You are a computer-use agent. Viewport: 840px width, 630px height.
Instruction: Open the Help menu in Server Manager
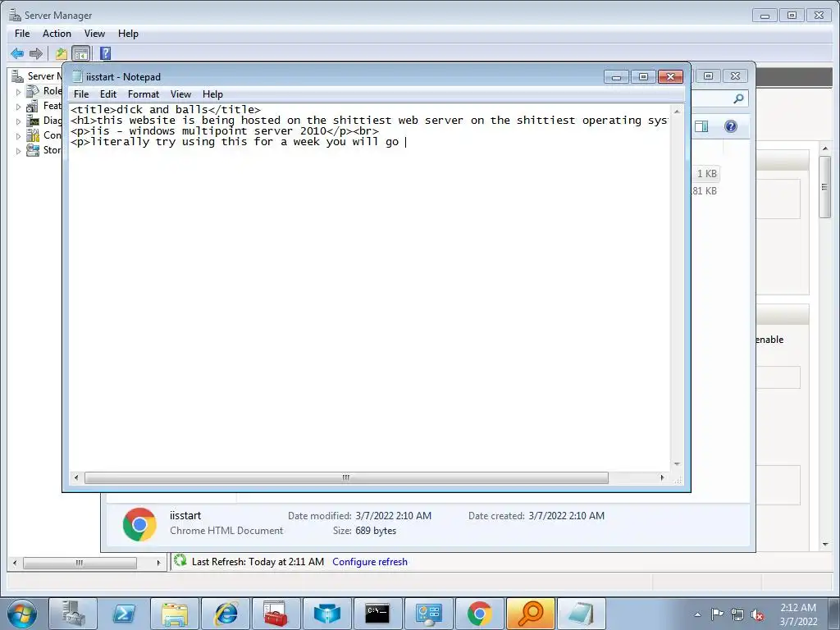pos(128,33)
